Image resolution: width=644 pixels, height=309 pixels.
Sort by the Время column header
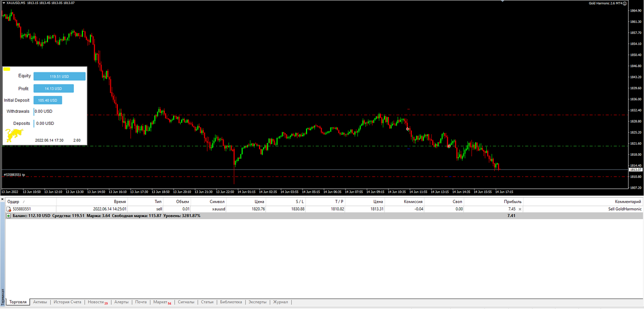tap(91, 202)
